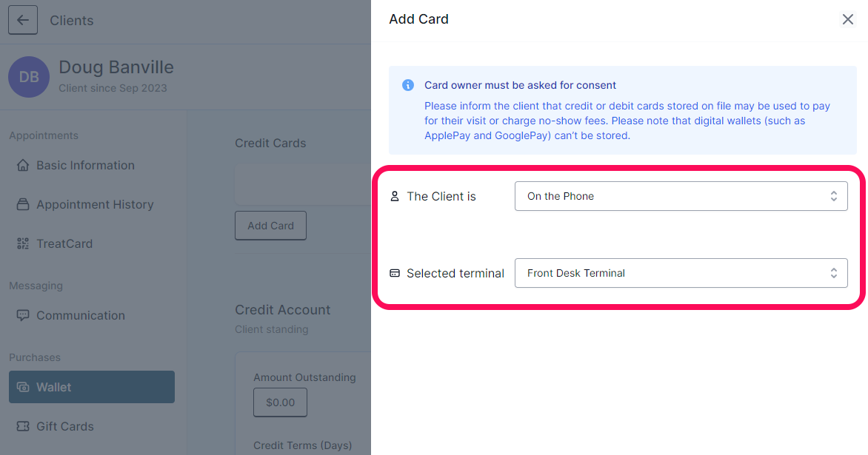Click the Add Card button
This screenshot has width=868, height=455.
pos(271,226)
